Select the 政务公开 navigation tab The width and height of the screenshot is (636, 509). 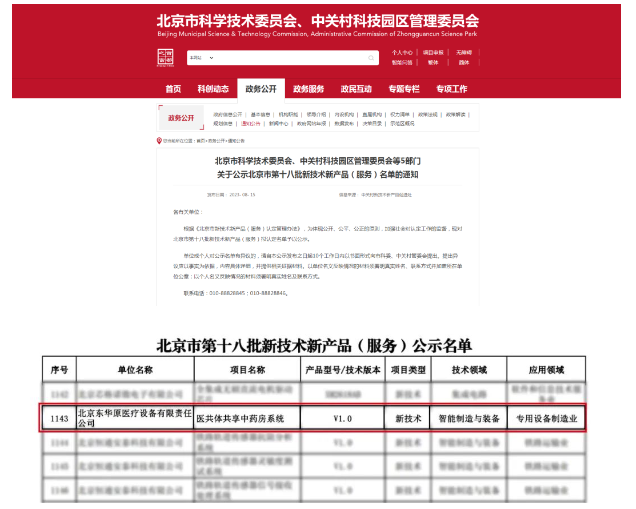point(261,89)
